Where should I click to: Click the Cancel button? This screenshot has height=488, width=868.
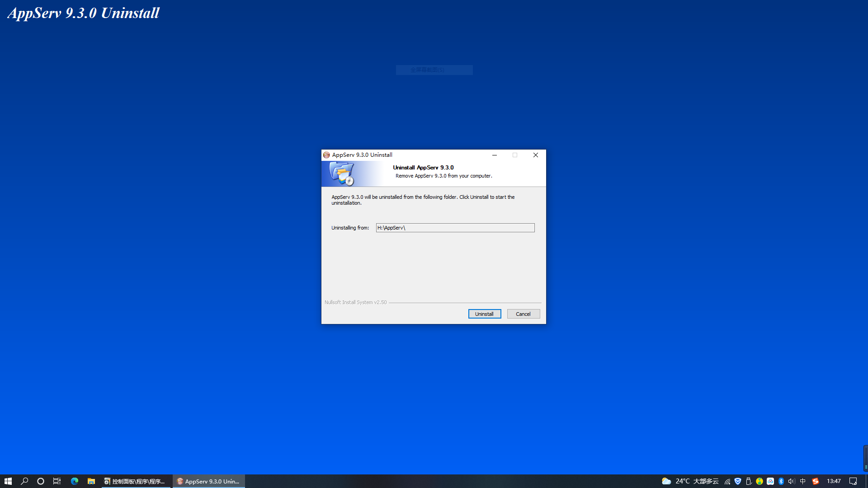pyautogui.click(x=523, y=314)
